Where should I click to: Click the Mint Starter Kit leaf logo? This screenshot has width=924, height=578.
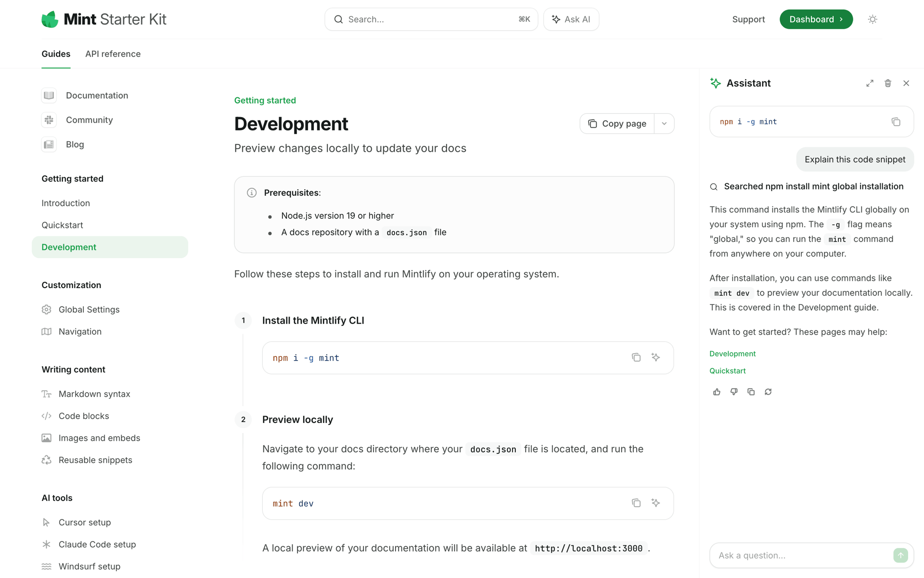point(50,19)
